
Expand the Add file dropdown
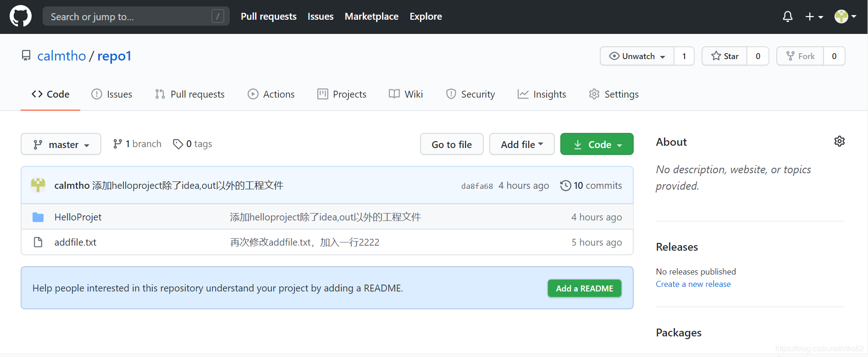coord(522,144)
